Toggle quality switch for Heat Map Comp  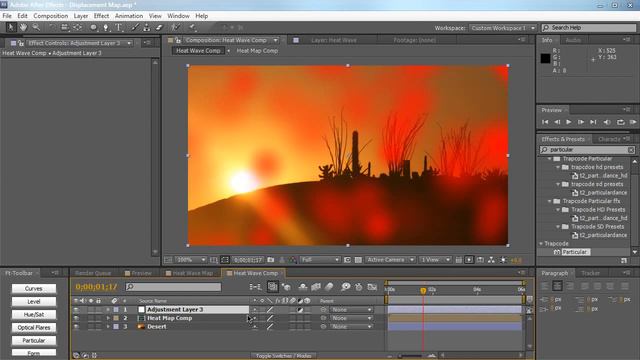point(270,318)
